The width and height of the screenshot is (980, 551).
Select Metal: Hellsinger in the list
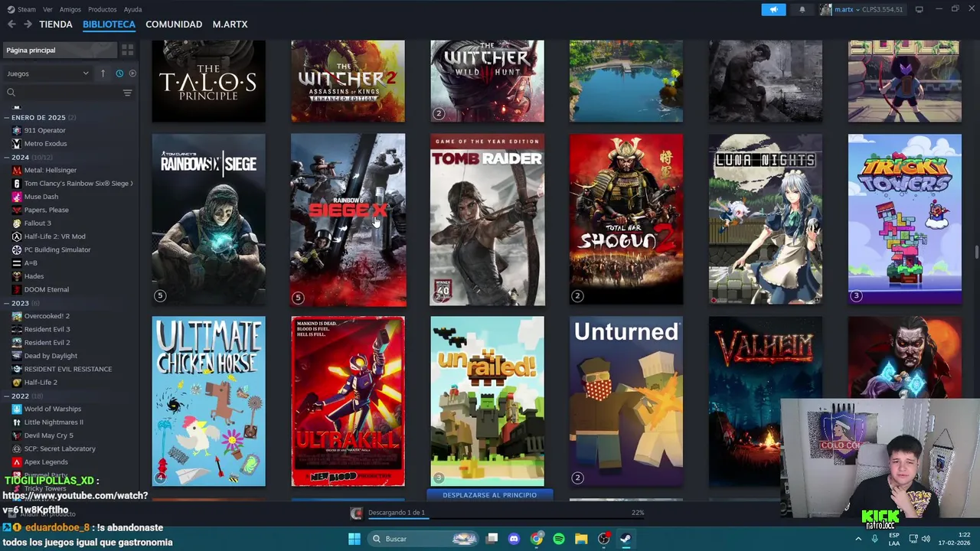(x=50, y=170)
